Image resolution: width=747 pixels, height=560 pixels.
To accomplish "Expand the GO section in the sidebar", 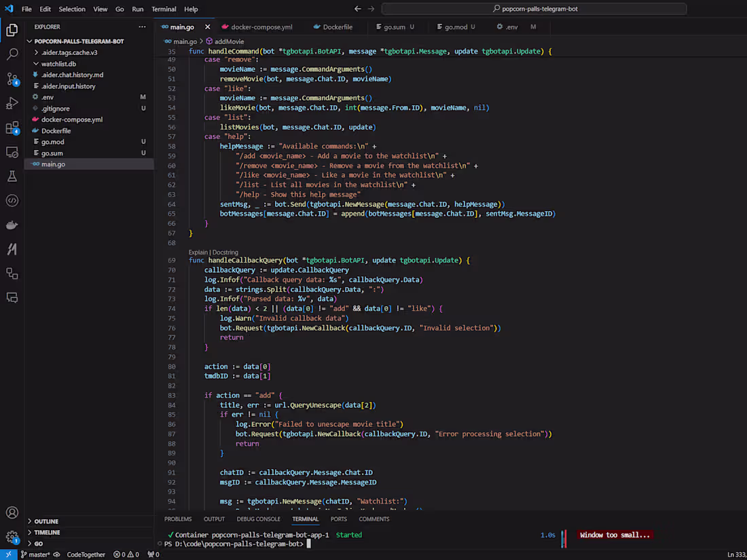I will 38,544.
